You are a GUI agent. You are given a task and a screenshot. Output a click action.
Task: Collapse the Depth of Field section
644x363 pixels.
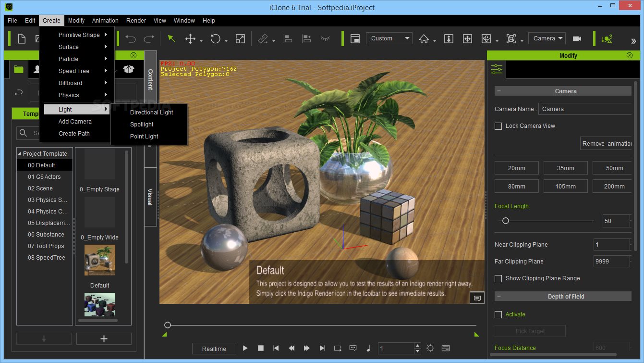pyautogui.click(x=498, y=297)
